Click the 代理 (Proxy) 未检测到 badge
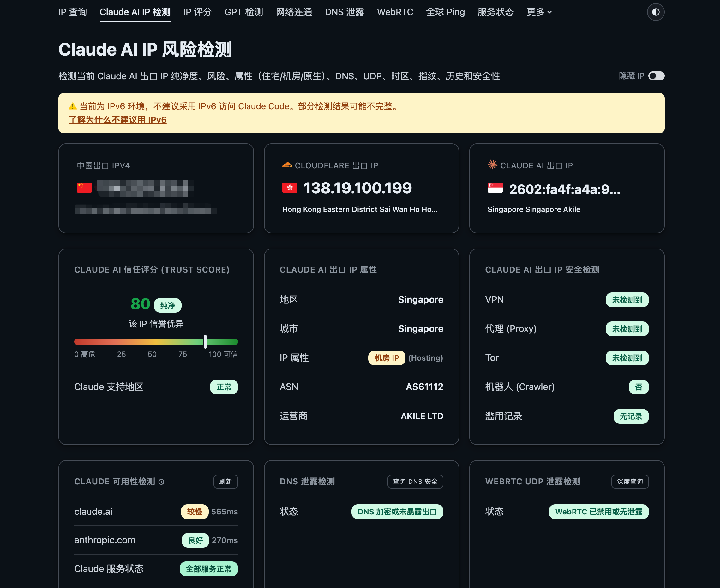The width and height of the screenshot is (720, 588). tap(627, 329)
